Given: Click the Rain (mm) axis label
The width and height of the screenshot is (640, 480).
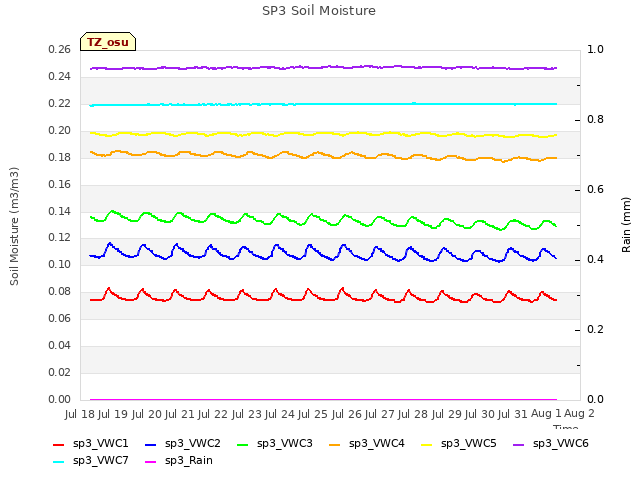Looking at the screenshot, I should tap(626, 225).
